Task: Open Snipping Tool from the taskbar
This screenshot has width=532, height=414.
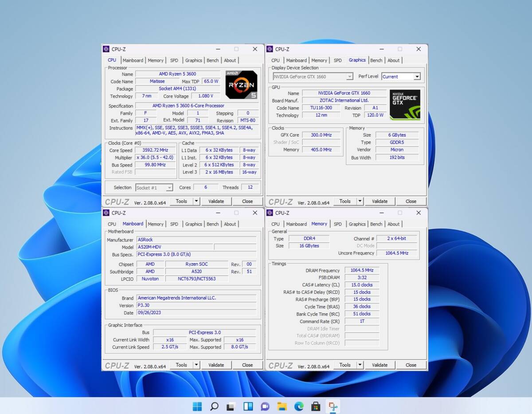Action: (x=332, y=406)
